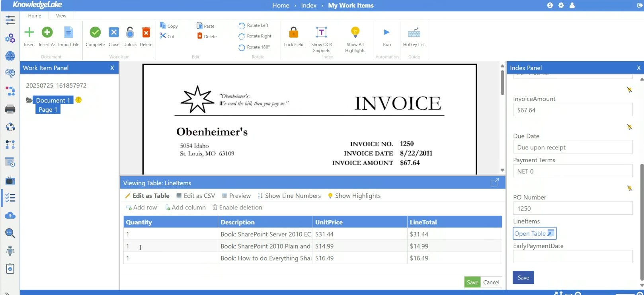Select Page 1 in work item tree
This screenshot has height=295, width=644.
tap(48, 110)
